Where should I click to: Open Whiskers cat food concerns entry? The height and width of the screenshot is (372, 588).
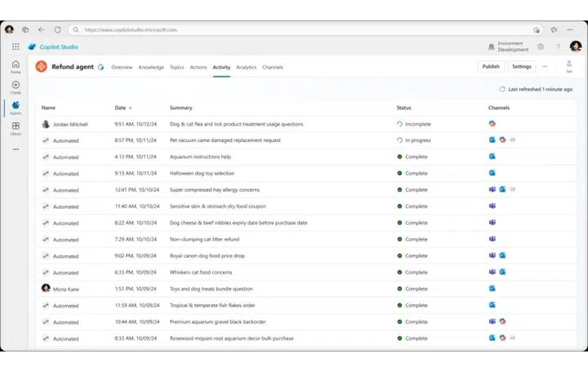(x=201, y=272)
